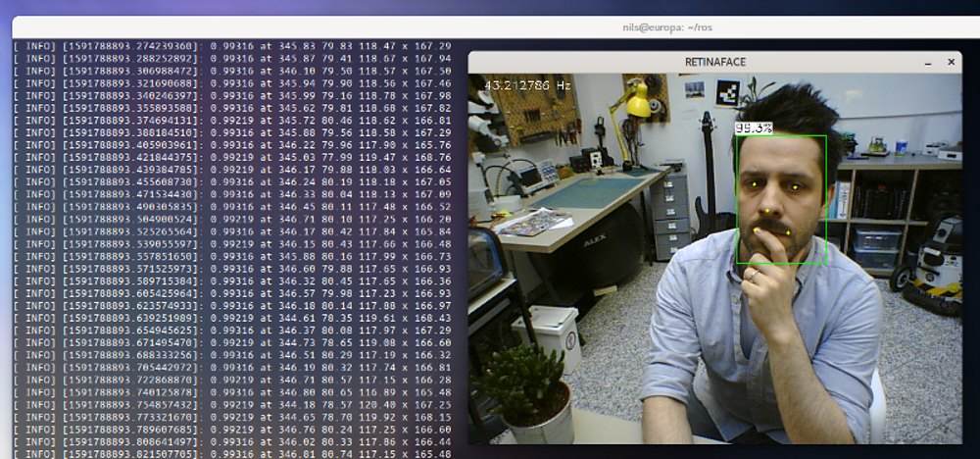Click the nils@europa: ~/ros terminal title
The width and height of the screenshot is (980, 459).
coord(667,27)
